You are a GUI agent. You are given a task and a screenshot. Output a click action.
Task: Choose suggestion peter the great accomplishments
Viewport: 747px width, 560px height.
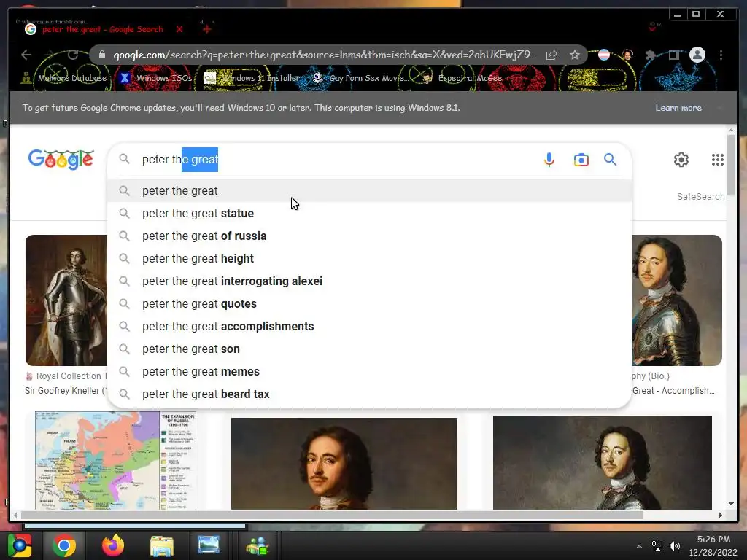click(370, 327)
